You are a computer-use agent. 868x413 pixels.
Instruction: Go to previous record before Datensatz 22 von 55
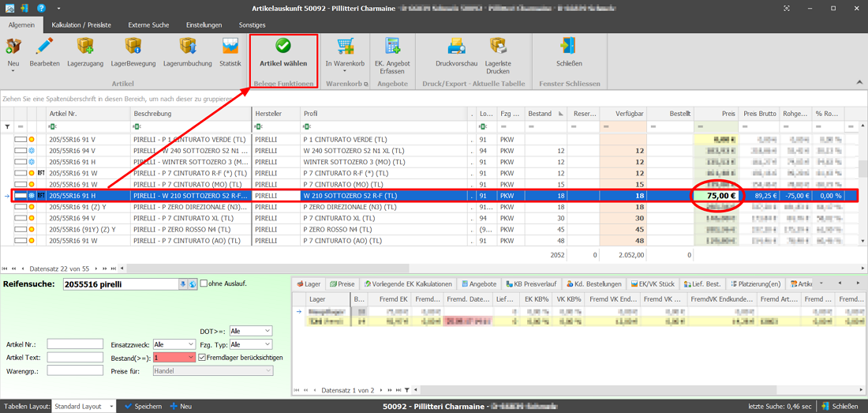click(x=24, y=268)
